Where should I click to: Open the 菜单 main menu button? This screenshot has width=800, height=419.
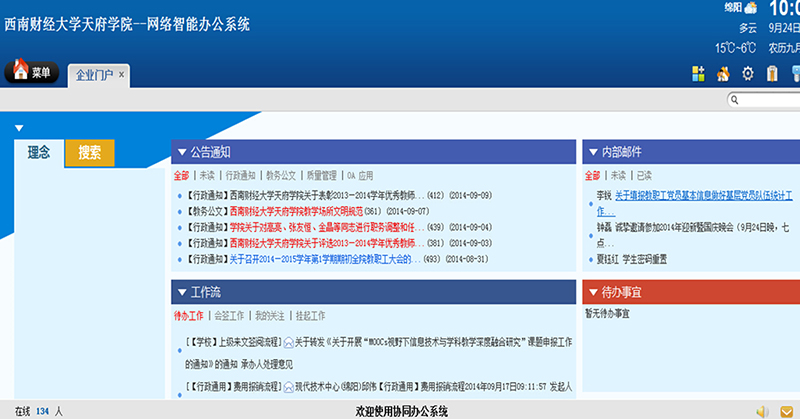[33, 72]
